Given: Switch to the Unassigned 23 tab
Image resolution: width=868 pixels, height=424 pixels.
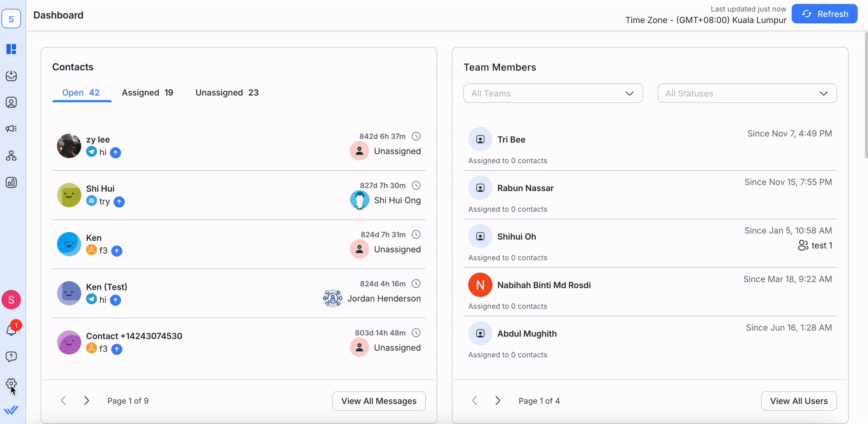Looking at the screenshot, I should click(x=227, y=92).
